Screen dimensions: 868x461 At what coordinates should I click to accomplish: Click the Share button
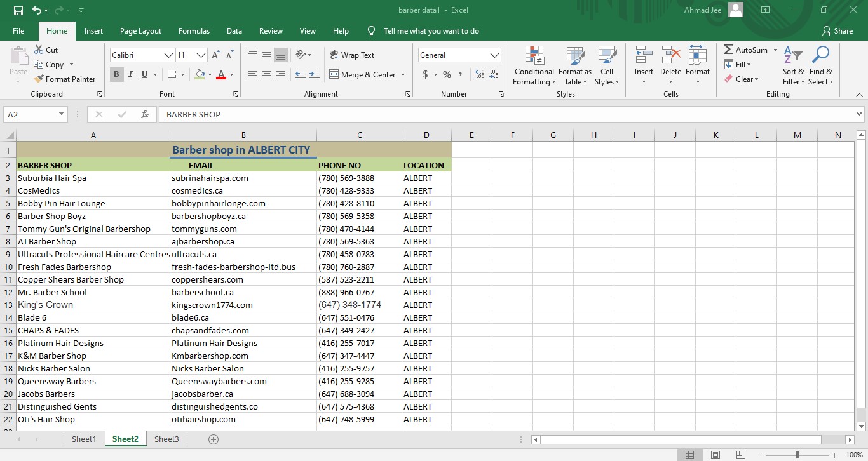coord(837,30)
